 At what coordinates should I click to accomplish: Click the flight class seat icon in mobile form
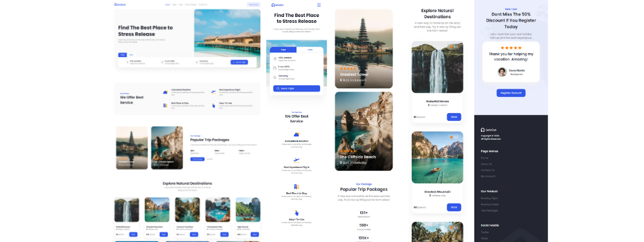pos(275,77)
